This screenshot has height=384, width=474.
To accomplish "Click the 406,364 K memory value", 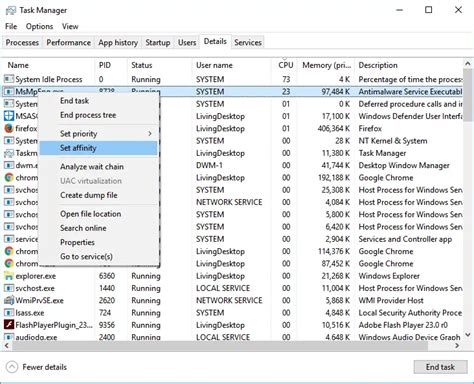I will point(334,128).
